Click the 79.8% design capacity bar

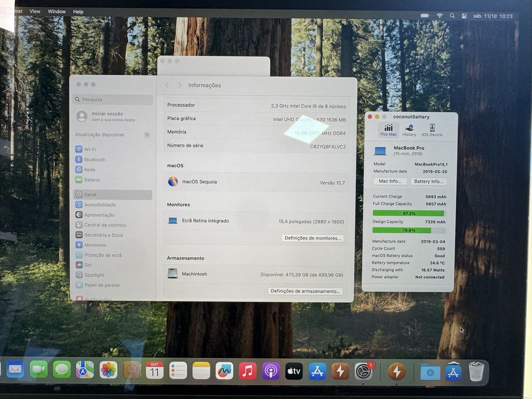[x=409, y=230]
